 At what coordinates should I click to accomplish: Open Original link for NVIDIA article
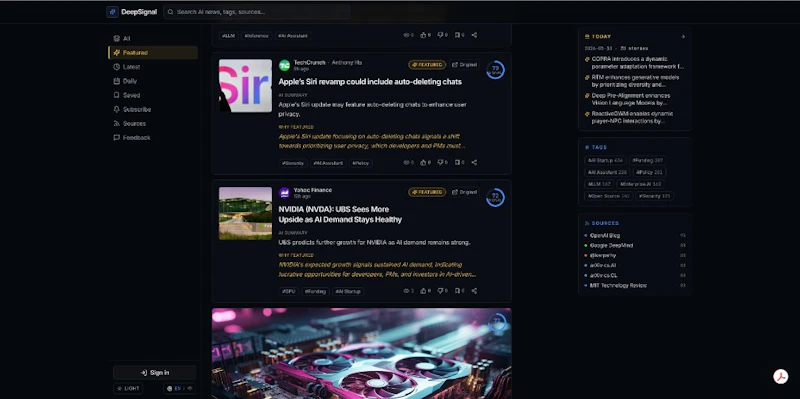pos(464,192)
